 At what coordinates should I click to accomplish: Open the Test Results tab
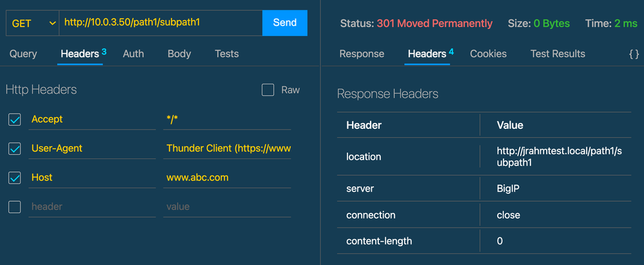[558, 54]
